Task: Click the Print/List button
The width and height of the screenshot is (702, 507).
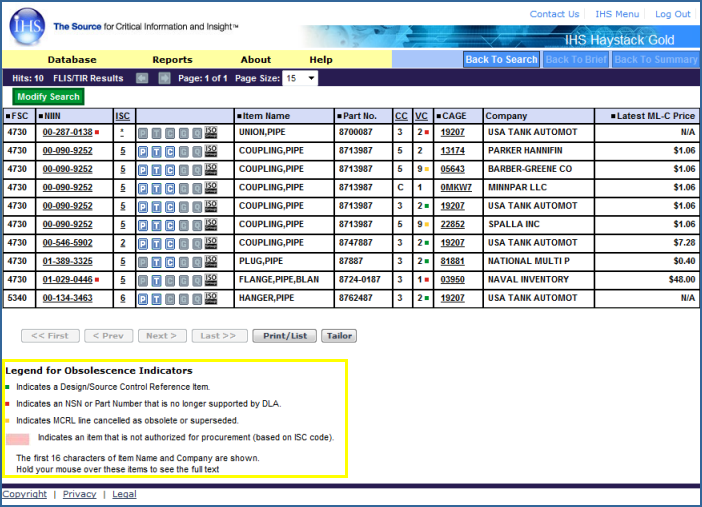Action: [285, 336]
